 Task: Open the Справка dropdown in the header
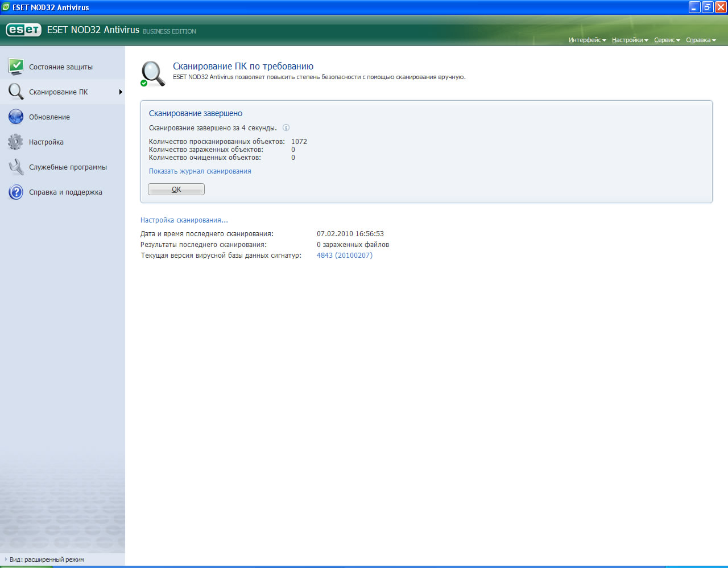(x=701, y=40)
